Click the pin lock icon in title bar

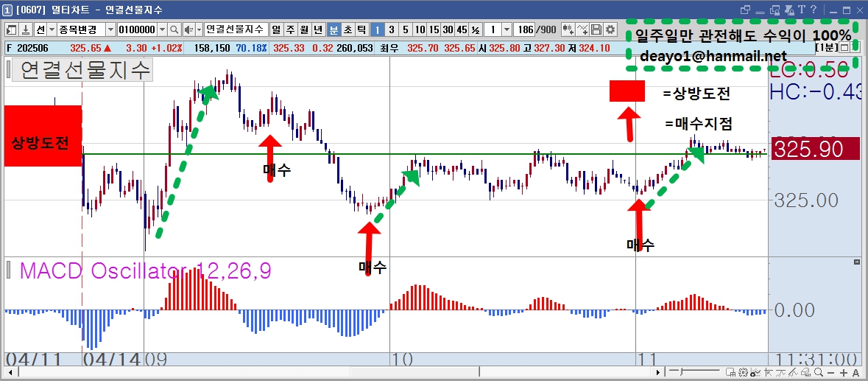coord(789,10)
